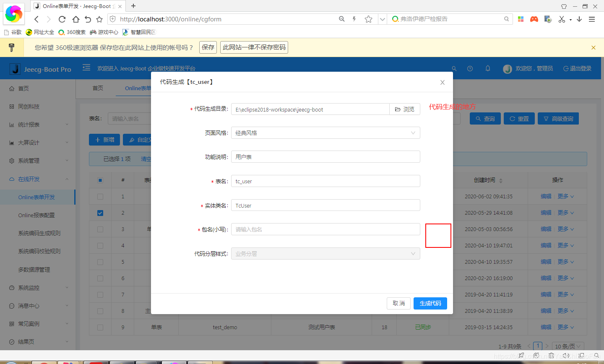The width and height of the screenshot is (604, 364).
Task: Click 此网站一律不保存密码 button
Action: click(x=254, y=47)
